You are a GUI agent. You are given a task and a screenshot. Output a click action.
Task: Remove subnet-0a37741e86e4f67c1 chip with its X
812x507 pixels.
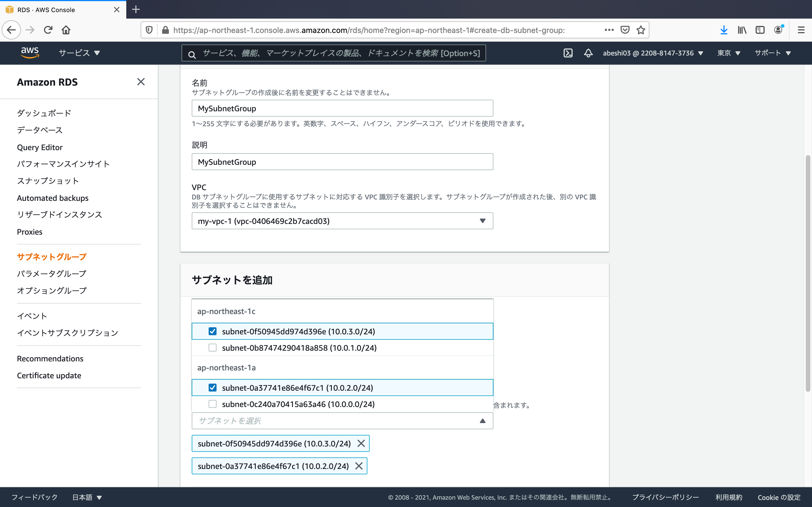pos(359,466)
